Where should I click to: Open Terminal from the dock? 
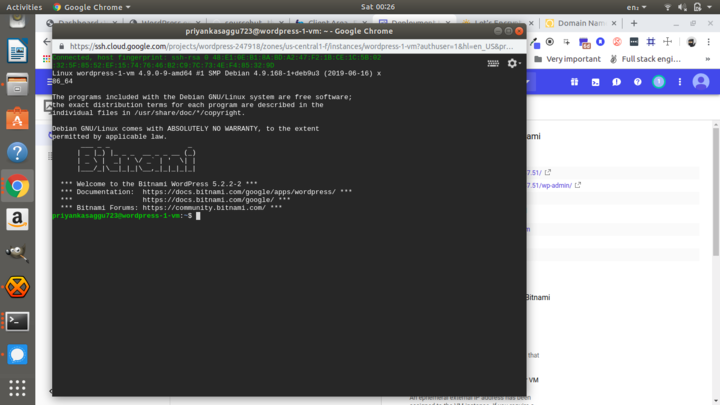click(x=17, y=321)
